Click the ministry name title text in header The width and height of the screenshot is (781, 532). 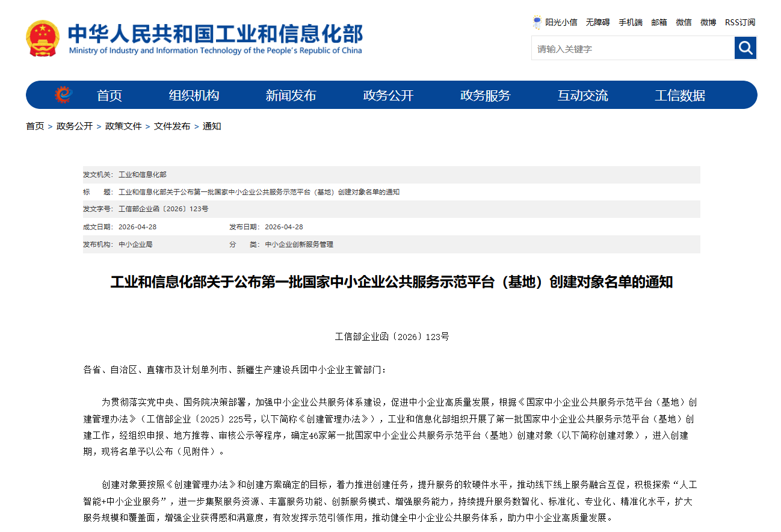[215, 38]
